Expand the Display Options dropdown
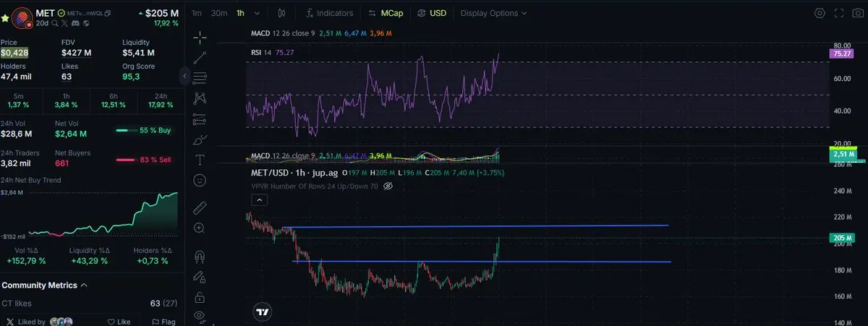The image size is (868, 326). tap(493, 13)
